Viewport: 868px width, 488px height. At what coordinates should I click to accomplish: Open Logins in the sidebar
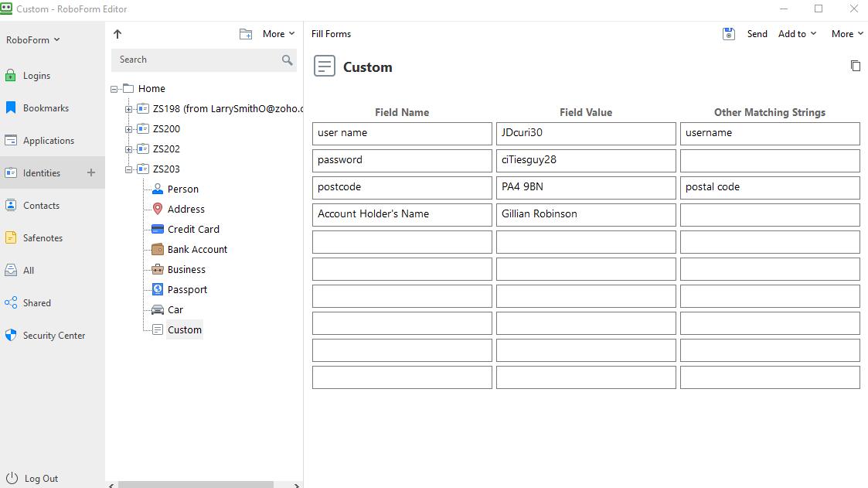36,76
